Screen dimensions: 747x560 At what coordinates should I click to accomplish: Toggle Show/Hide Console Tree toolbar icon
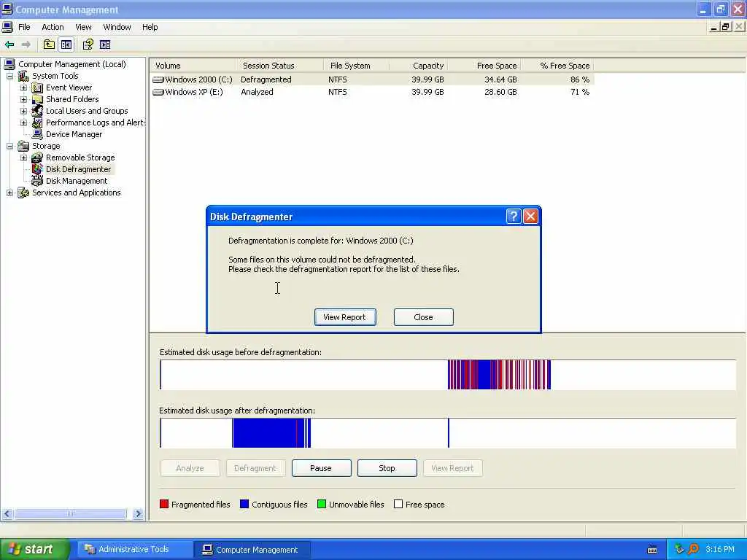pyautogui.click(x=66, y=44)
